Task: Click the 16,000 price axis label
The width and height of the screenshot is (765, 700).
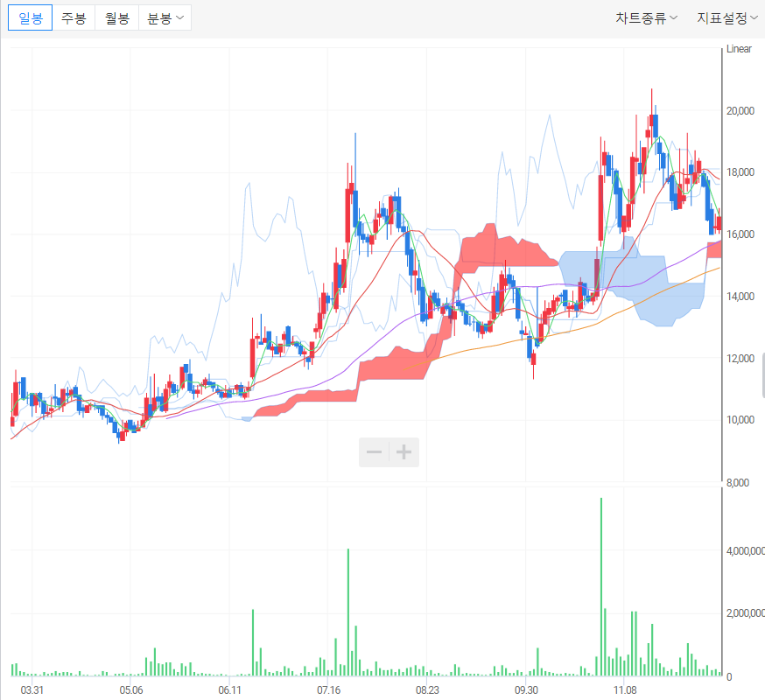Action: 740,234
